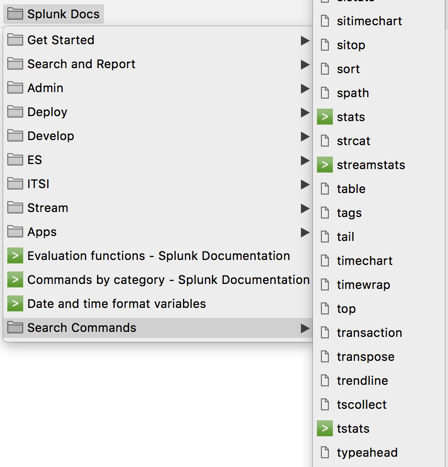
Task: Choose the Search Commands folder entry
Action: click(158, 328)
